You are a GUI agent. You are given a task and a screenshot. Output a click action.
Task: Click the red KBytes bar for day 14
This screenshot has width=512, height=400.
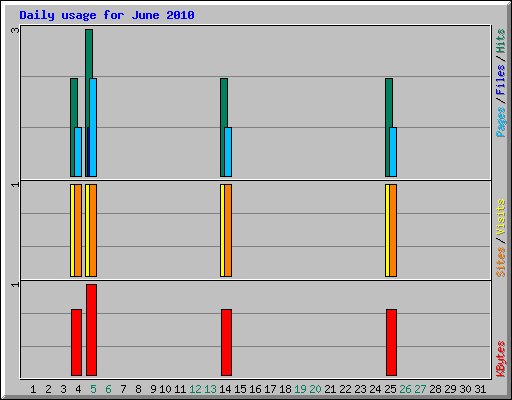click(x=226, y=342)
